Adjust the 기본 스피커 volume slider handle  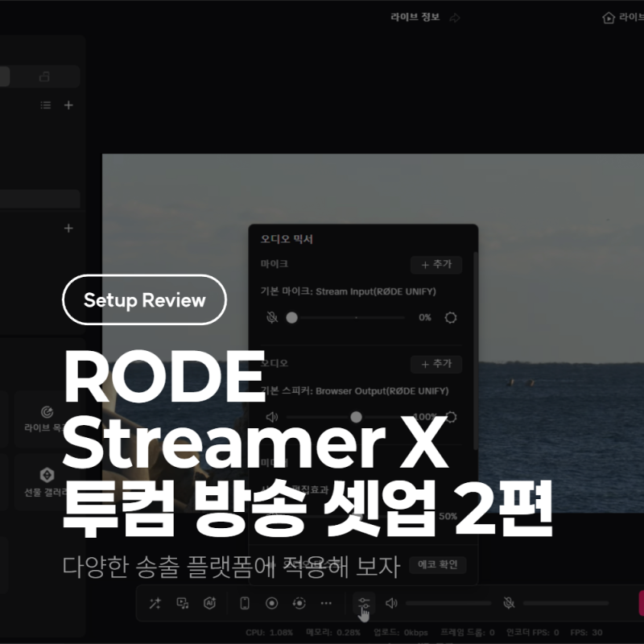(x=356, y=417)
